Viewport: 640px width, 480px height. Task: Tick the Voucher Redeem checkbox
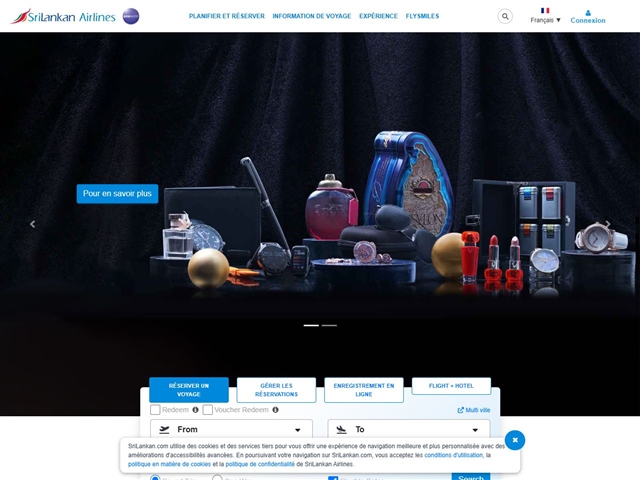(208, 410)
